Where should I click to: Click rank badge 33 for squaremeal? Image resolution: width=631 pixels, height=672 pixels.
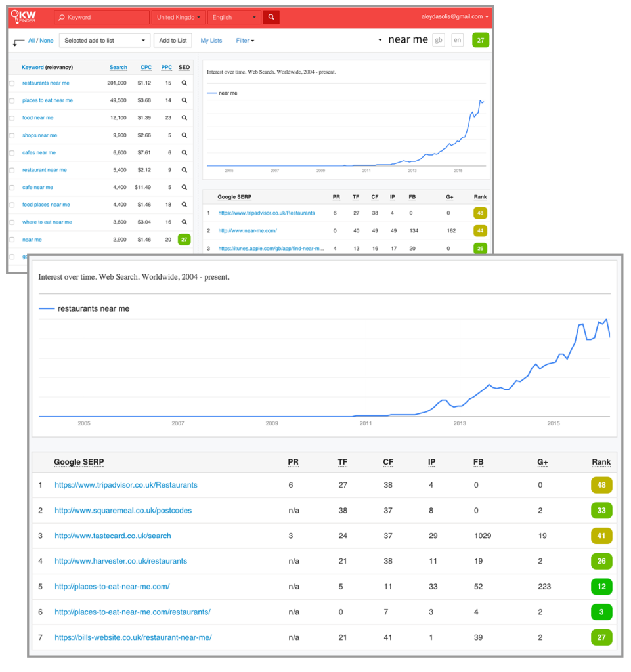601,511
